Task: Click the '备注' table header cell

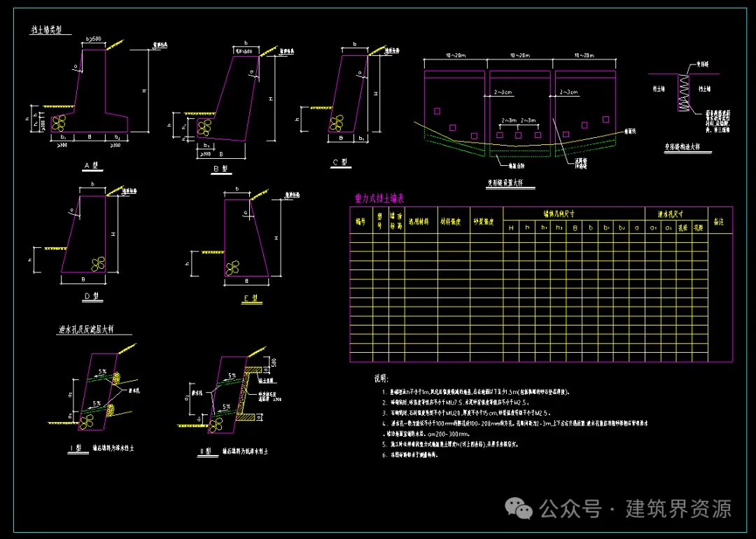Action: 719,222
